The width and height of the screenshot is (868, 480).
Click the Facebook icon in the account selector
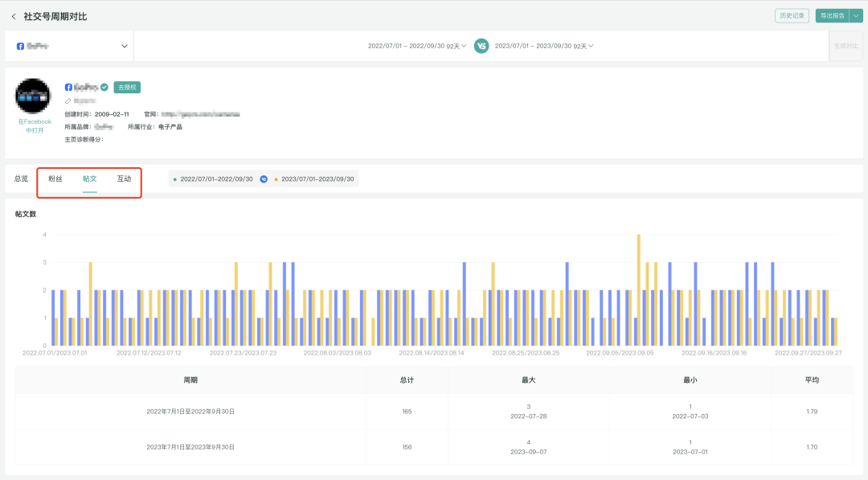pos(20,46)
